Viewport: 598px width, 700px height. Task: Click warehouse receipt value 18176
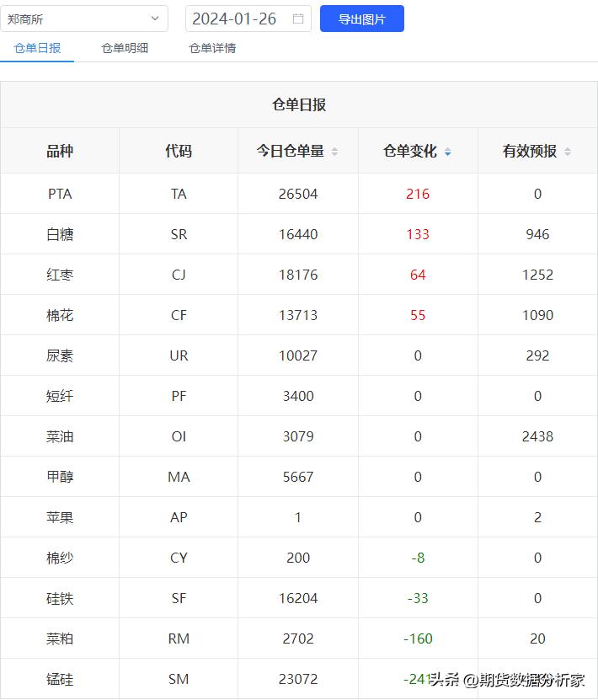[x=298, y=275]
